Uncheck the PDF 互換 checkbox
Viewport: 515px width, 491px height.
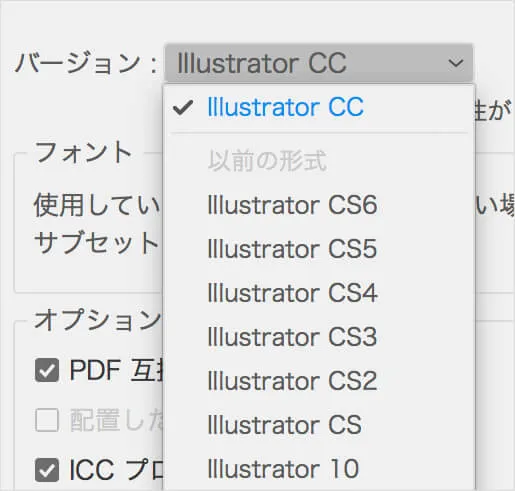[47, 370]
